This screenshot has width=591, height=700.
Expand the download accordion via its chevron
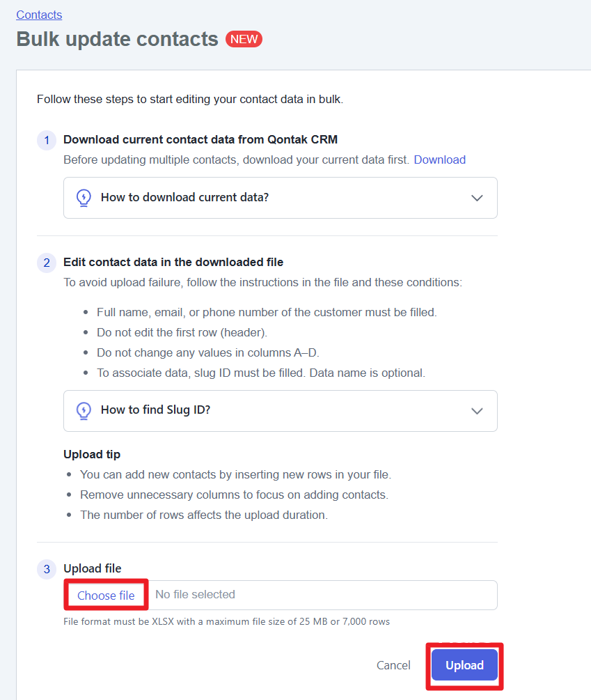(x=477, y=198)
